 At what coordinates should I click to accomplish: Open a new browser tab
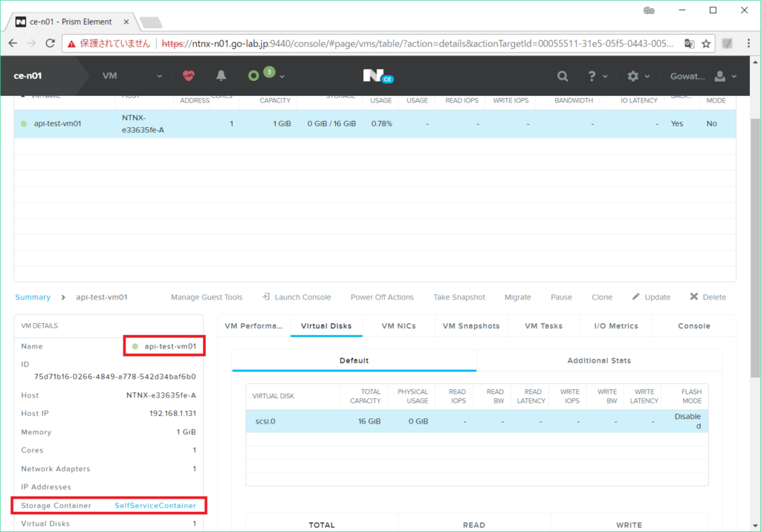[151, 22]
